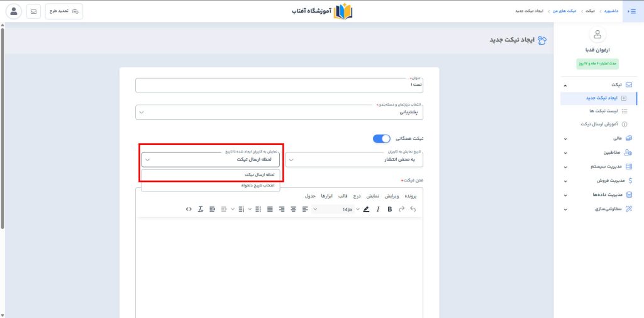Click the italic (I) formatting icon

[378, 209]
